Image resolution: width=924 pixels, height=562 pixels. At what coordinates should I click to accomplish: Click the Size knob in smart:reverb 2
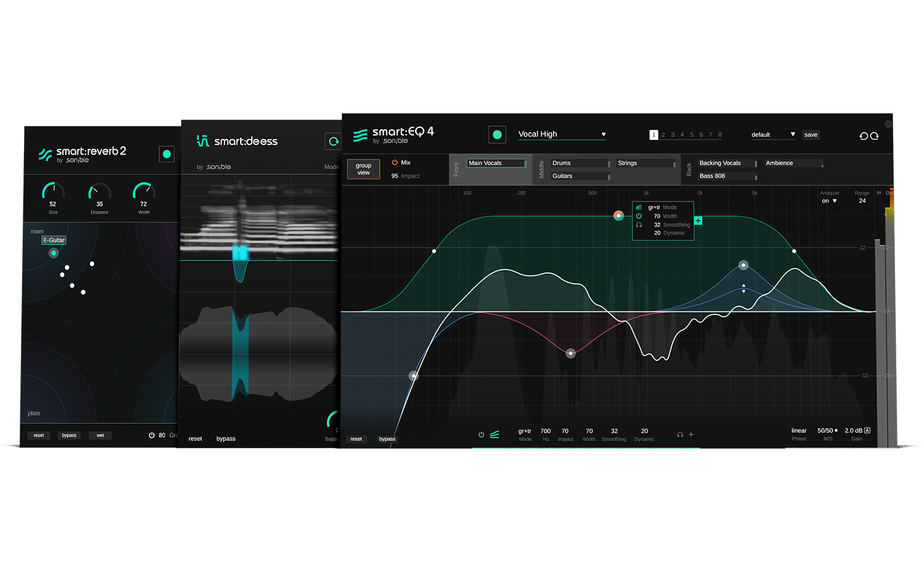click(x=53, y=191)
